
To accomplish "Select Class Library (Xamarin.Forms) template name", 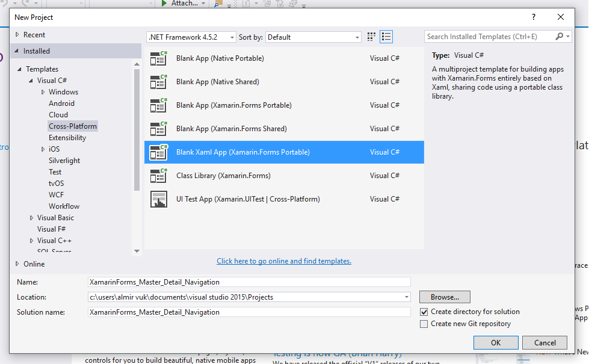I will [x=223, y=176].
